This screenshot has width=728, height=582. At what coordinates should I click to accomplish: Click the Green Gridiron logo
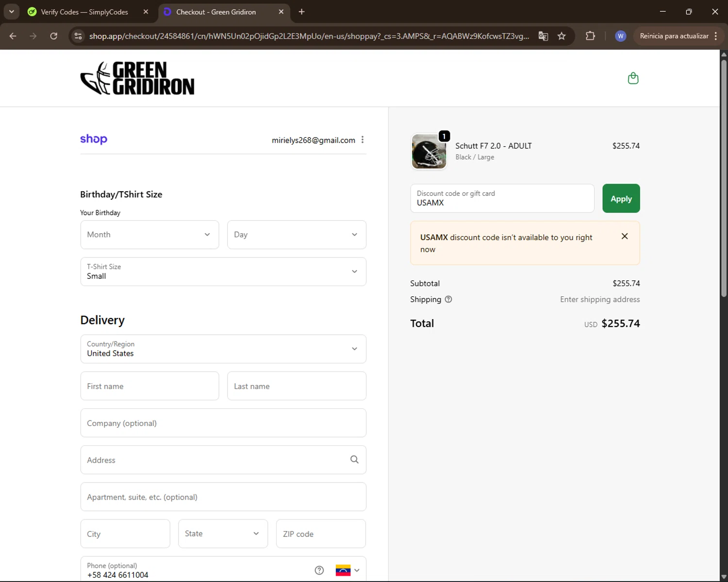coord(137,78)
